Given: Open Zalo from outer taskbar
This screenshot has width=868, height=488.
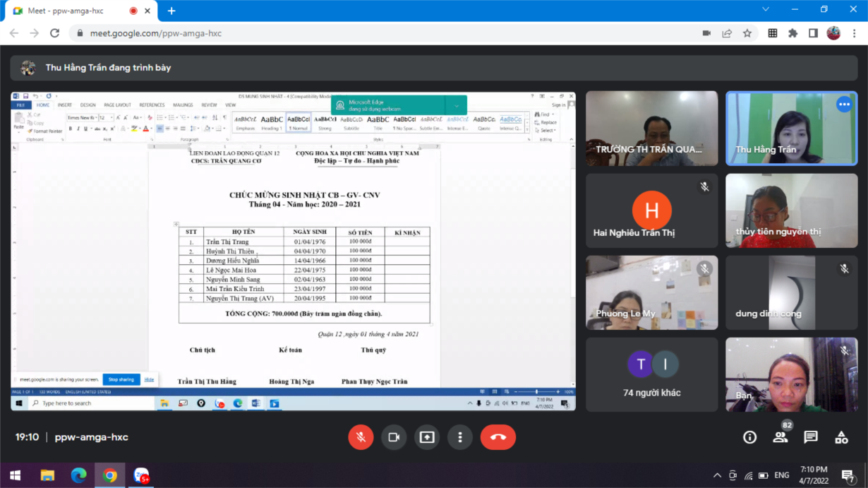Looking at the screenshot, I should [x=141, y=475].
